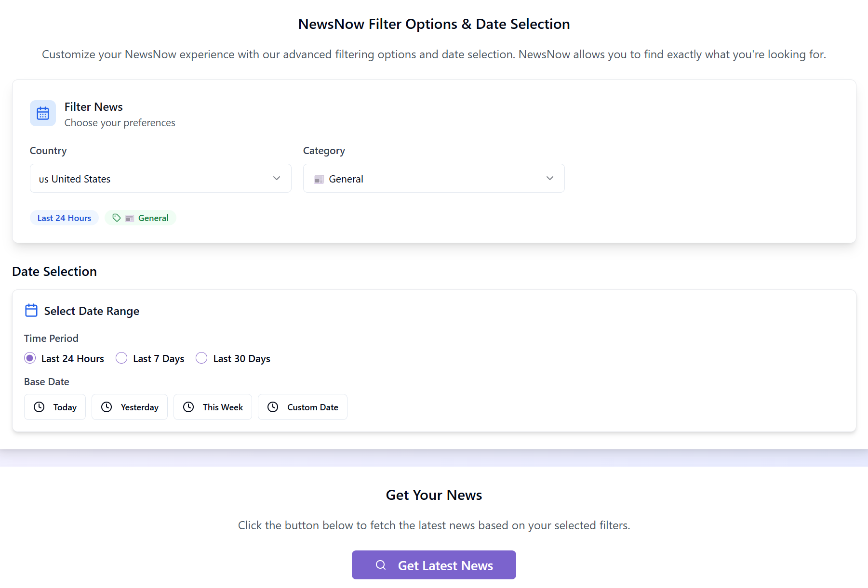Click the clock icon on Custom Date
868x588 pixels.
tap(273, 407)
